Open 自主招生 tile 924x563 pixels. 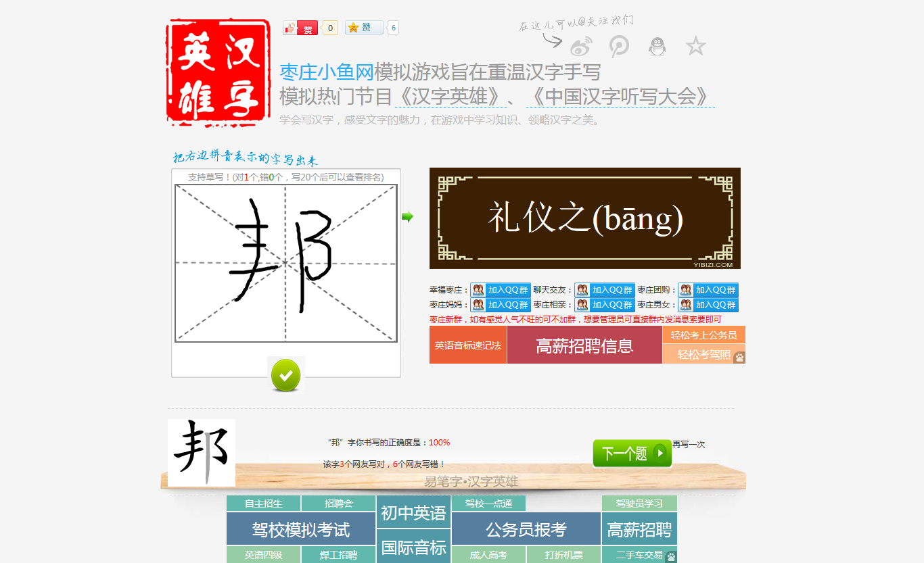coord(264,504)
